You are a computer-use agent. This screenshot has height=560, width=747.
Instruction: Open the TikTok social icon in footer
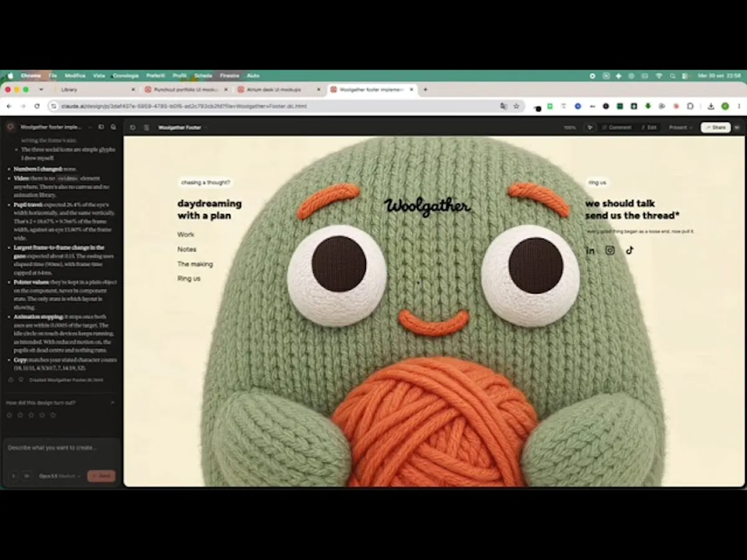point(629,250)
